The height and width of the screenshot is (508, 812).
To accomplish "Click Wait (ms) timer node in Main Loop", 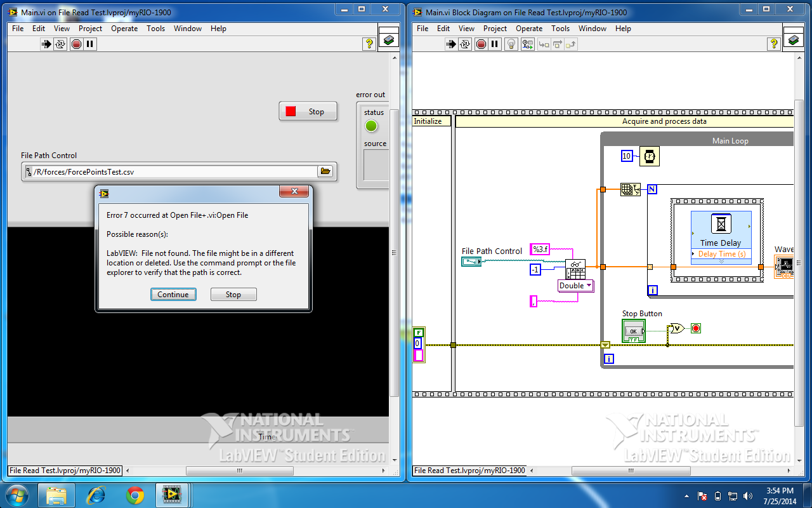I will 649,156.
